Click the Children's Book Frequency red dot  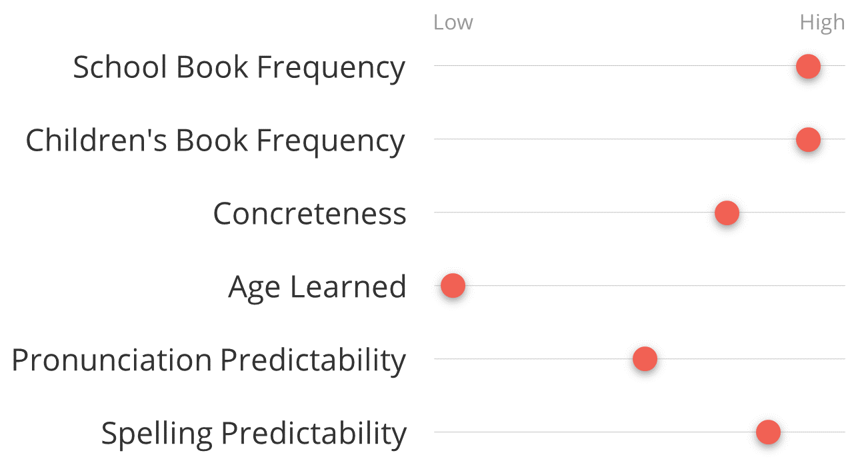(x=808, y=140)
